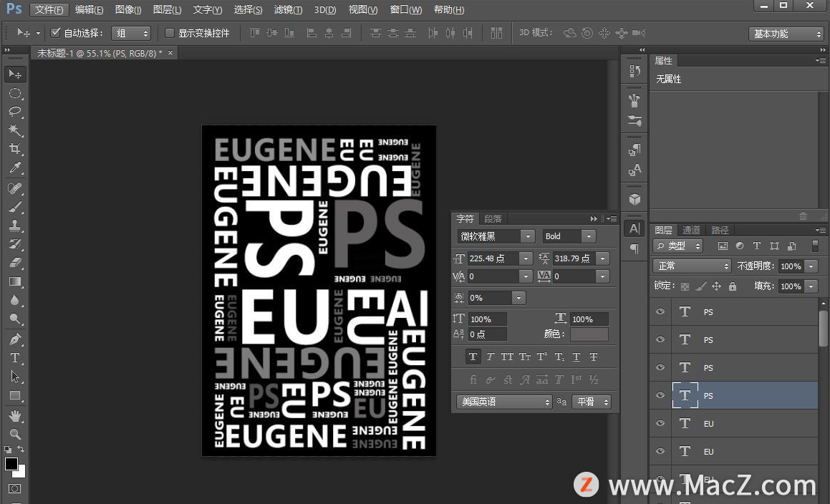The image size is (830, 504).
Task: Toggle the 自动选择 checkbox
Action: click(x=56, y=33)
